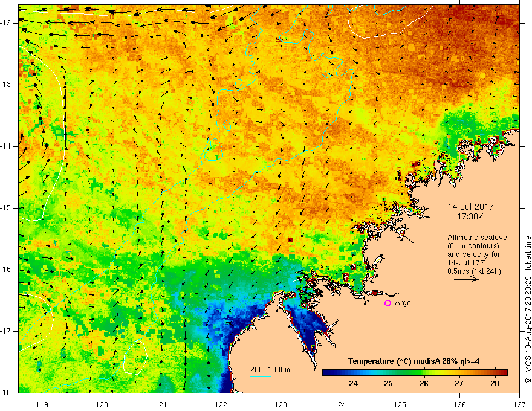
Task: Click the longitude axis label '123'
Action: click(281, 404)
